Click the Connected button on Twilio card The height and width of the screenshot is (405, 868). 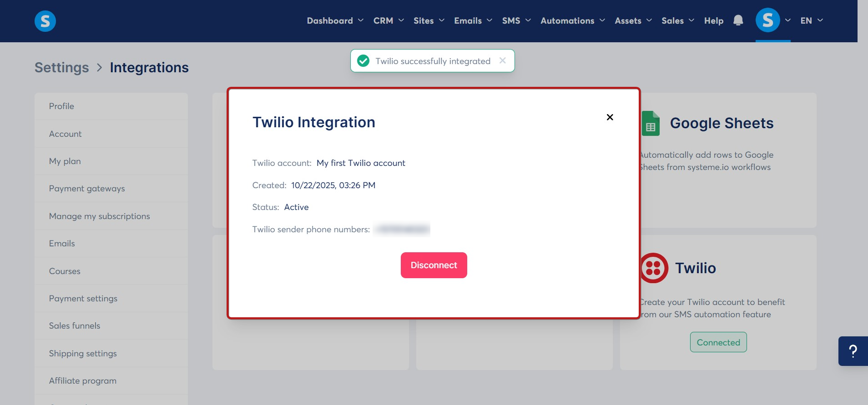(x=718, y=342)
